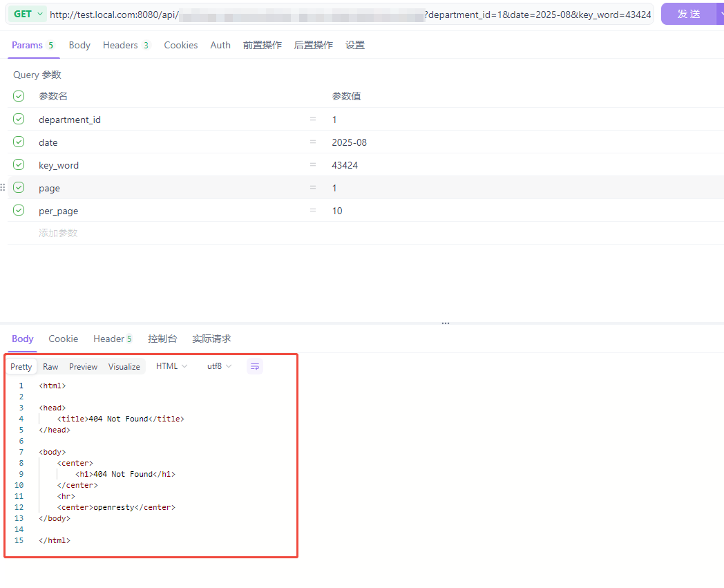Expand the HTML format dropdown
Screen dimensions: 724x588
click(x=171, y=366)
